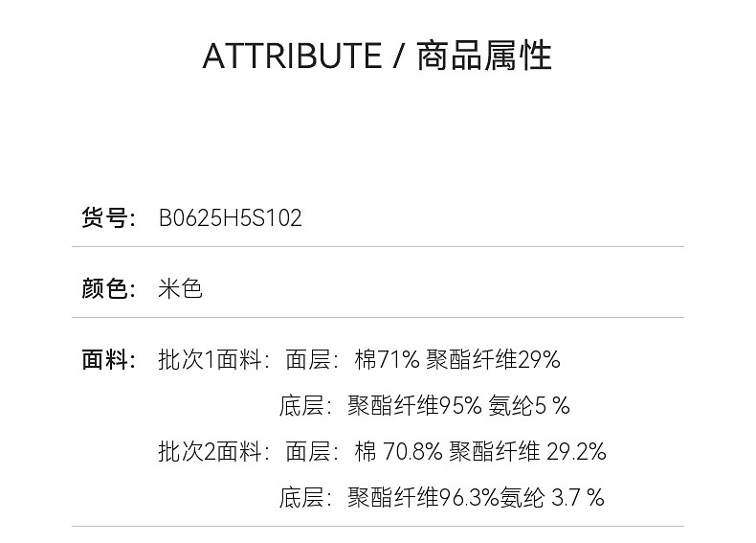This screenshot has width=756, height=543.
Task: Click the 批次2面料 text
Action: (x=211, y=451)
